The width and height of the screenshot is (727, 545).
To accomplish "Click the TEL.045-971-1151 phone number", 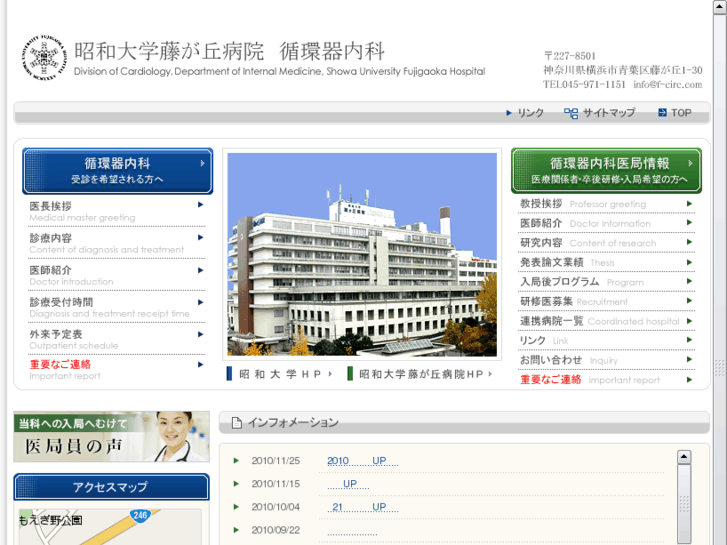I will [x=584, y=84].
